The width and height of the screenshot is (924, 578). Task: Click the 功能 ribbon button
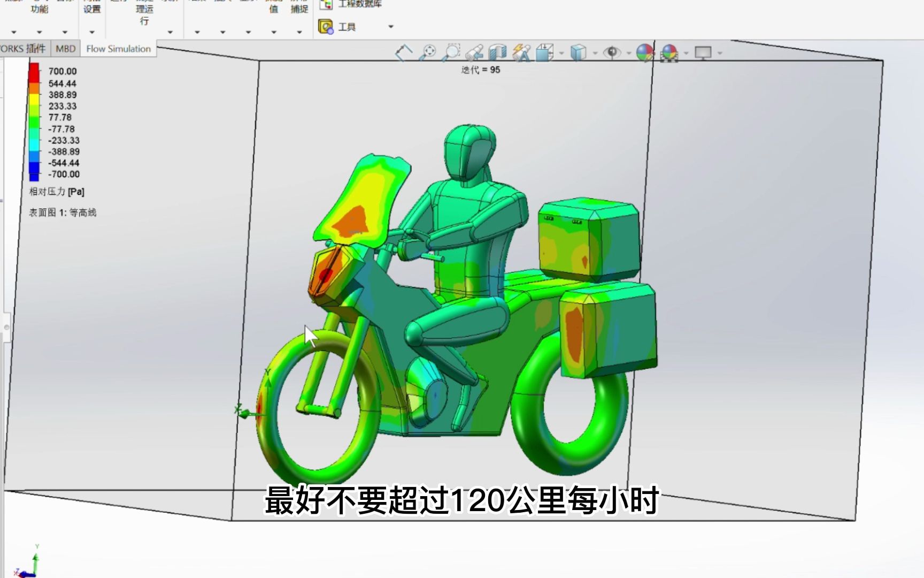39,9
